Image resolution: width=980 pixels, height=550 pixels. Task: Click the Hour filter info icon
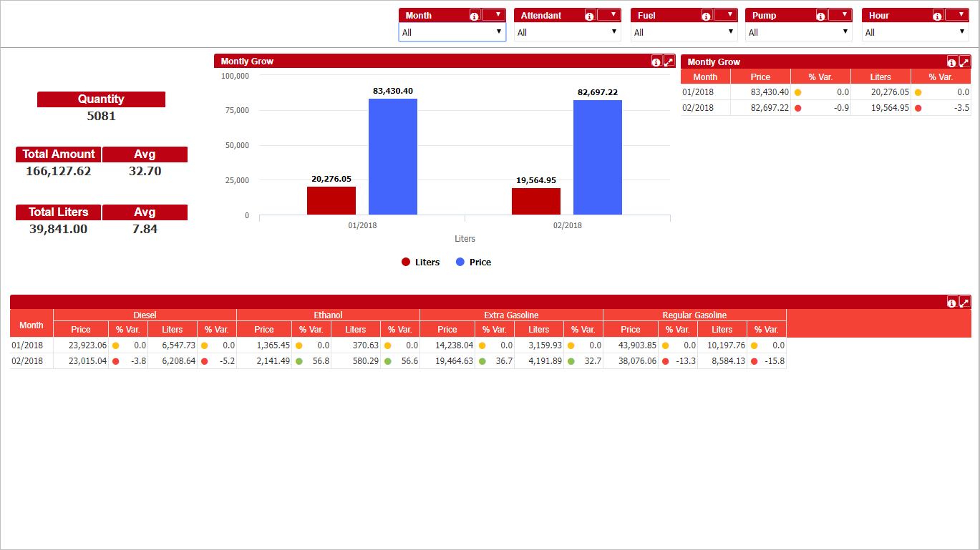(938, 16)
